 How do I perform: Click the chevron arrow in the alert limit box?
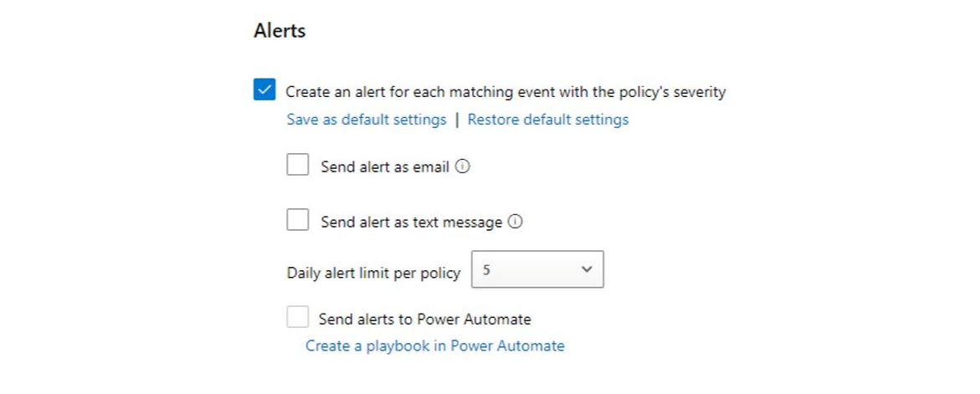[x=587, y=269]
